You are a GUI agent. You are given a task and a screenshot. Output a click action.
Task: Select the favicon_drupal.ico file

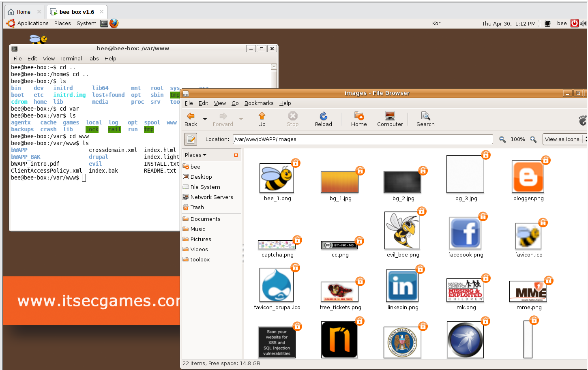point(277,285)
